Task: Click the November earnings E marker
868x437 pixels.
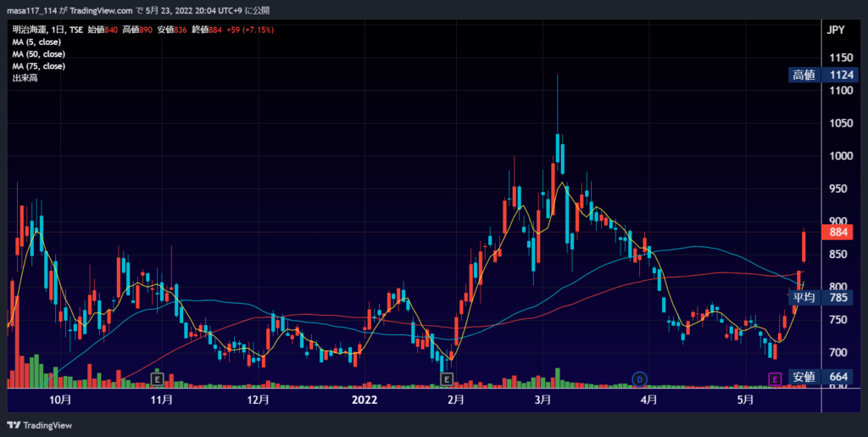Action: point(158,379)
